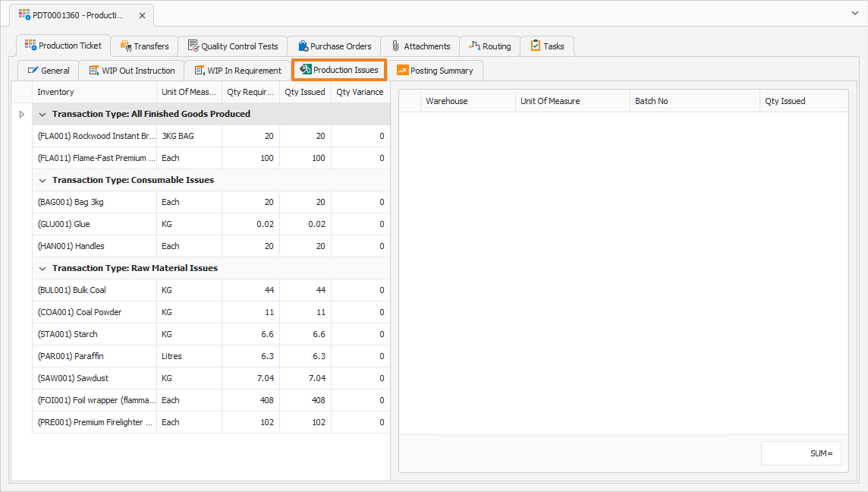Select the Purchase Orders bag icon
This screenshot has width=868, height=492.
(303, 46)
